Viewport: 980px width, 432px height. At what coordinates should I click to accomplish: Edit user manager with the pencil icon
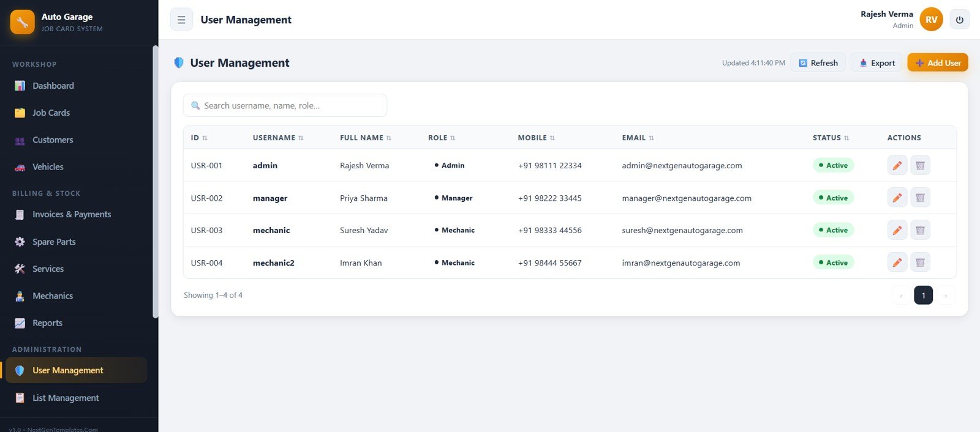click(897, 198)
